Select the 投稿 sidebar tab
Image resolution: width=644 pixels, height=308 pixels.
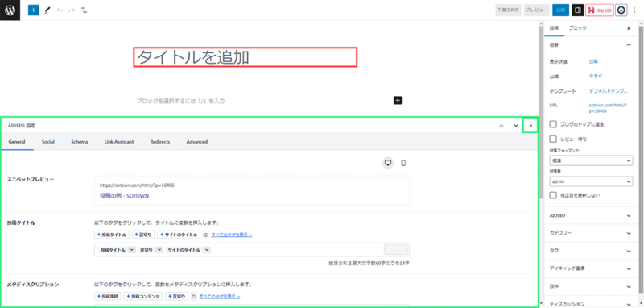pyautogui.click(x=554, y=28)
